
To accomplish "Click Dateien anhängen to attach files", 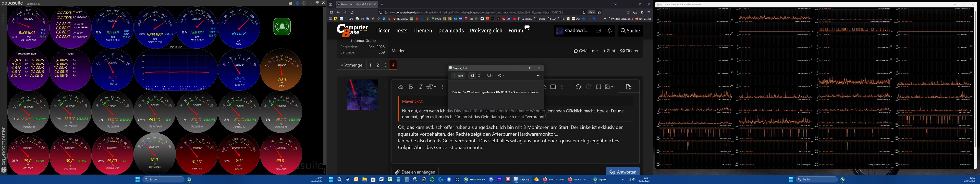I will [x=415, y=172].
